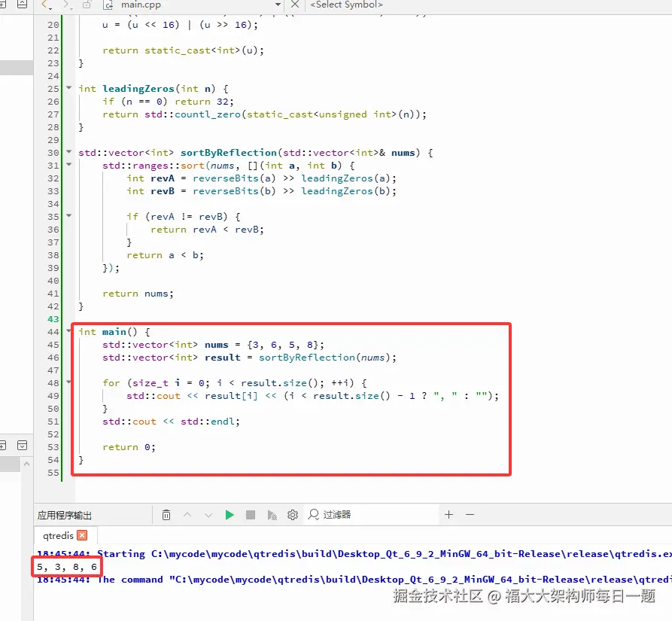This screenshot has height=621, width=672.
Task: Click the scroll-up arrow in the left sidebar
Action: (x=26, y=464)
